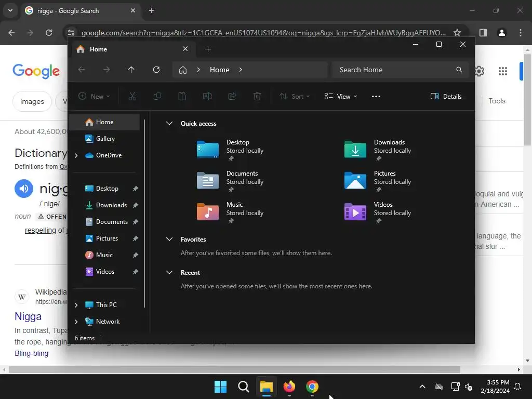Open Chrome tab search dropdown arrow
This screenshot has height=399, width=532.
[x=10, y=10]
